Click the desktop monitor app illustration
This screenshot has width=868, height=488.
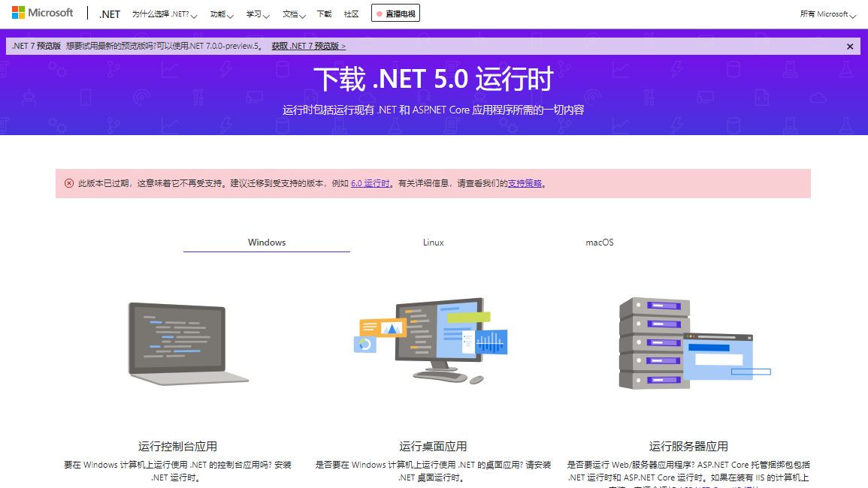(431, 341)
